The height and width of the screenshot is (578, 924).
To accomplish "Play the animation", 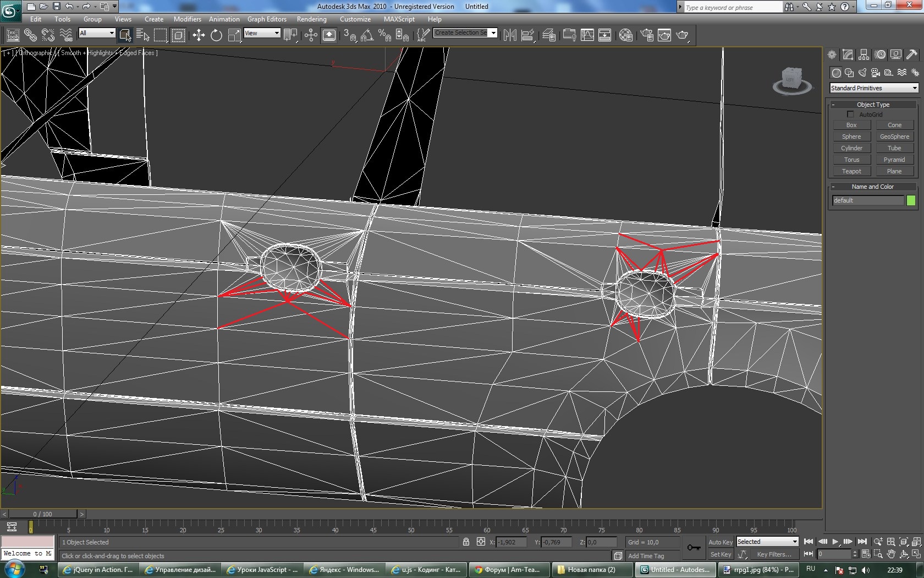I will 835,542.
